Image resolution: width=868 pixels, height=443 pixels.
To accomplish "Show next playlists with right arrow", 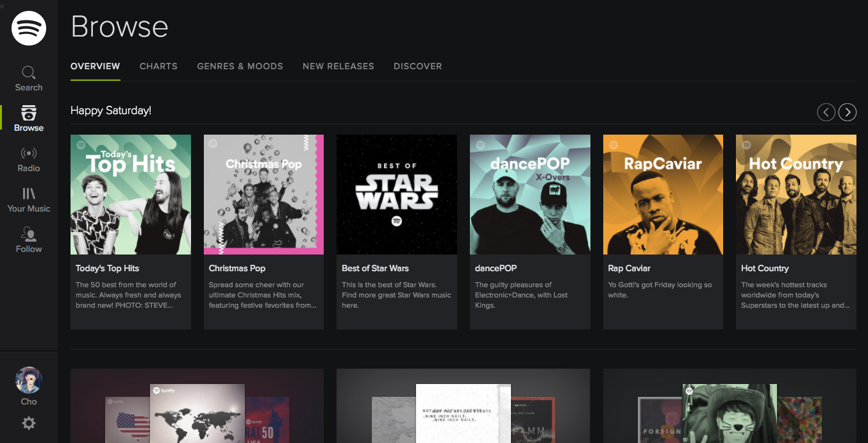I will coord(847,112).
